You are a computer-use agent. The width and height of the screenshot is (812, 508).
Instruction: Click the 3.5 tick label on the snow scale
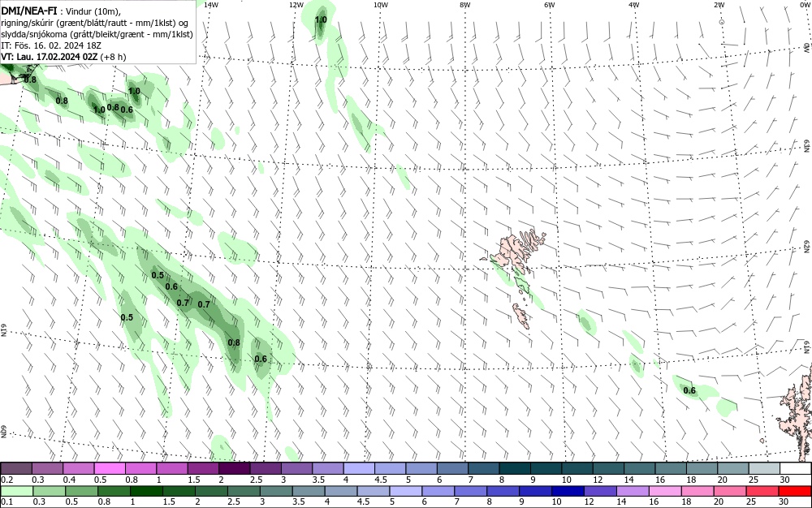pyautogui.click(x=318, y=480)
